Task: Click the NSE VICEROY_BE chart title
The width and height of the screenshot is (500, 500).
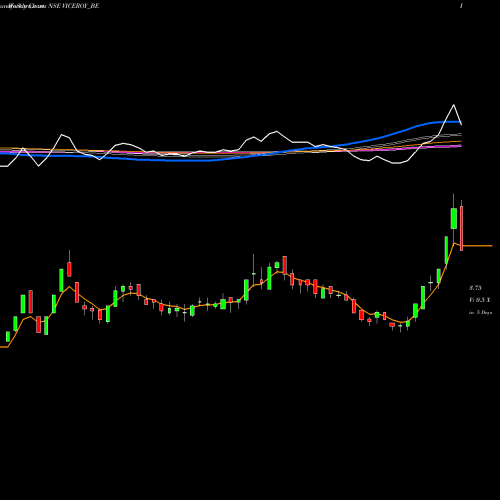Action: (x=74, y=6)
